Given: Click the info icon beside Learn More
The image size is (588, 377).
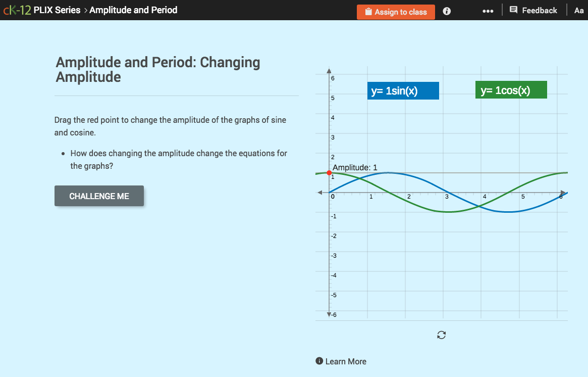Looking at the screenshot, I should pos(318,361).
